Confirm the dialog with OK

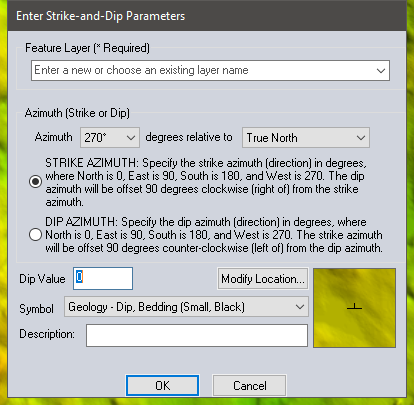(163, 386)
